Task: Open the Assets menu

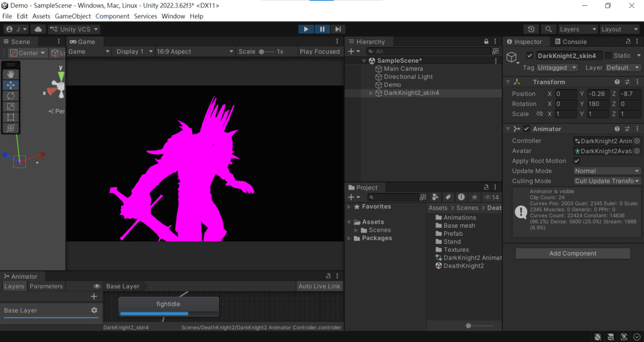Action: pyautogui.click(x=41, y=16)
